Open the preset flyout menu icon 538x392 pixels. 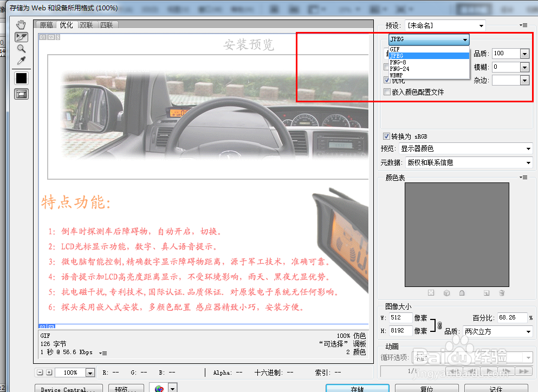pyautogui.click(x=523, y=25)
